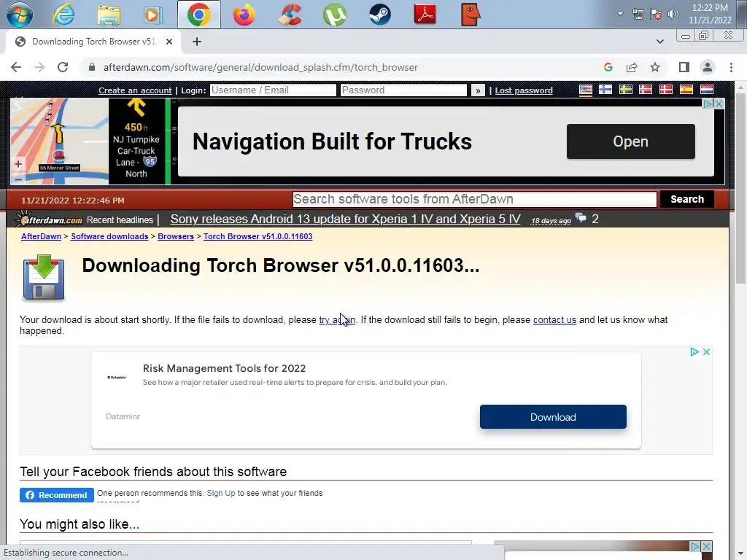Viewport: 747px width, 560px height.
Task: Open comments bubble icon next to 2
Action: click(581, 218)
